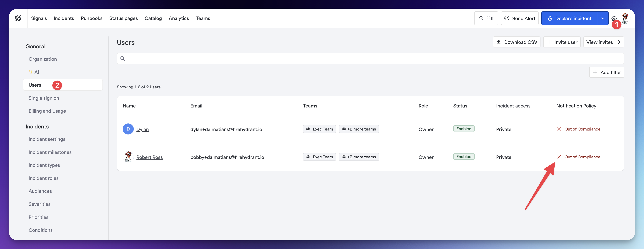Open the Incidents top menu
This screenshot has width=644, height=249.
point(64,18)
